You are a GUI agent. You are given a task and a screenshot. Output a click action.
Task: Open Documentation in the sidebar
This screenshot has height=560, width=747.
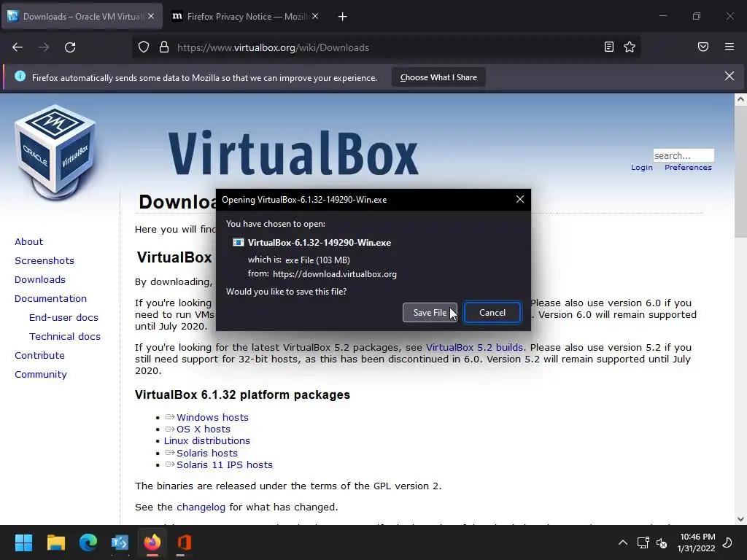pos(50,298)
